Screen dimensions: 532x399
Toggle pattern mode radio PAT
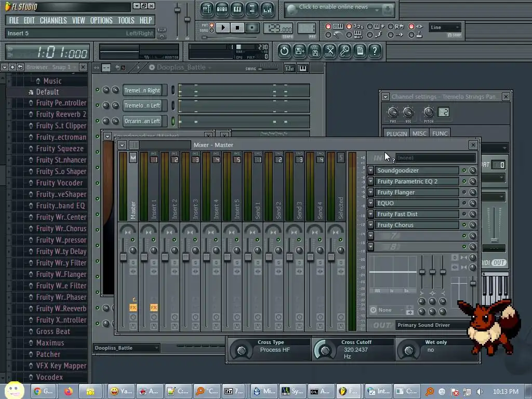(212, 25)
